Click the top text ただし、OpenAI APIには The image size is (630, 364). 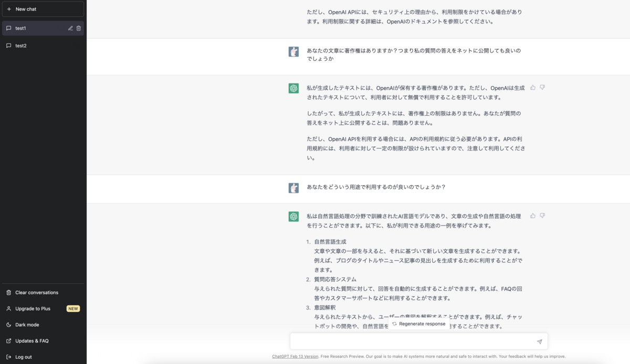coord(414,17)
